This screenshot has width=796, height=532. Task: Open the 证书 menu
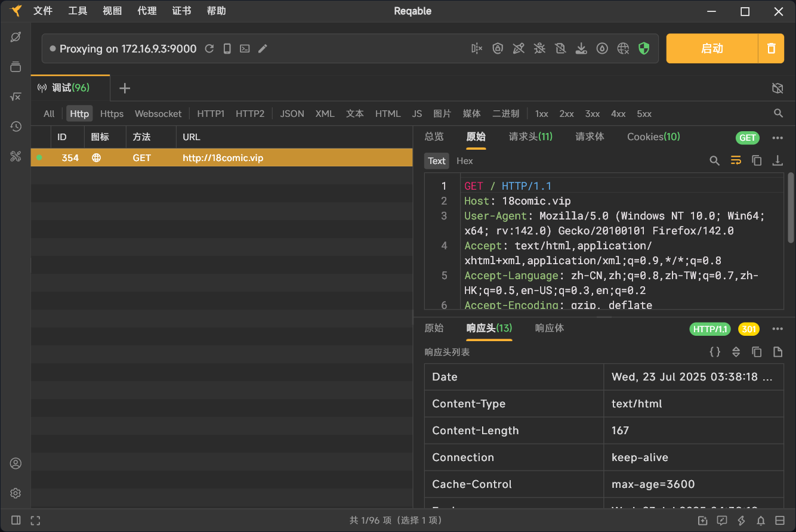click(181, 11)
